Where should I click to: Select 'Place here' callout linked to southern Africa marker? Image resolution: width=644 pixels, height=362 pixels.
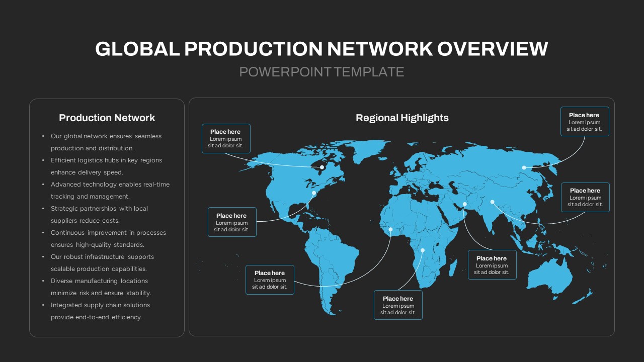398,305
